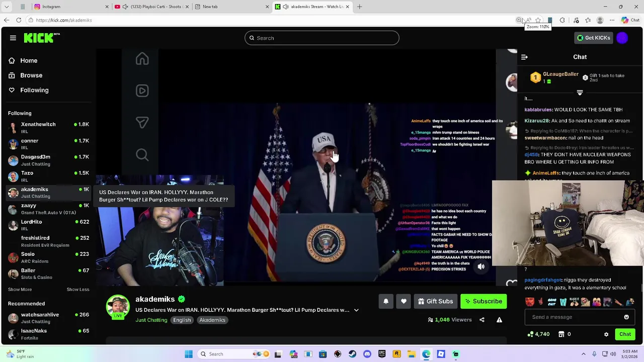The height and width of the screenshot is (362, 644).
Task: Open the Kick hamburger sidebar menu
Action: (x=13, y=38)
